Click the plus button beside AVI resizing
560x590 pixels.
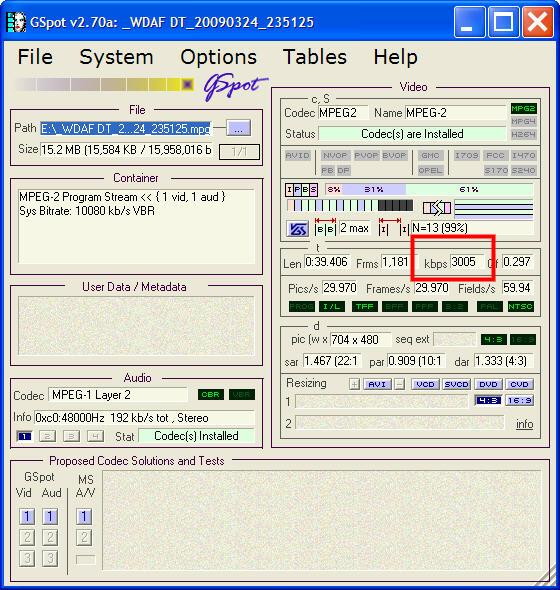(354, 384)
